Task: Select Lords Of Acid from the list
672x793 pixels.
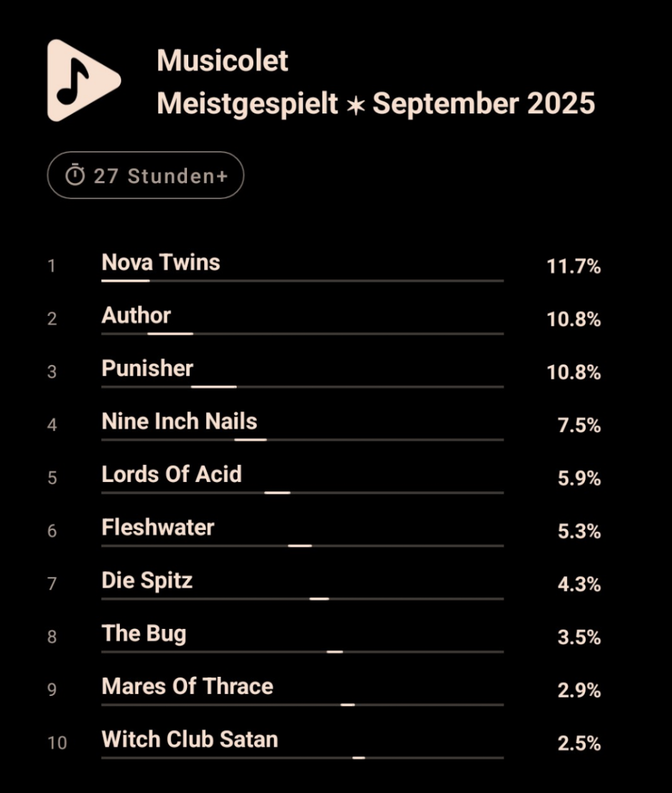Action: pos(171,474)
